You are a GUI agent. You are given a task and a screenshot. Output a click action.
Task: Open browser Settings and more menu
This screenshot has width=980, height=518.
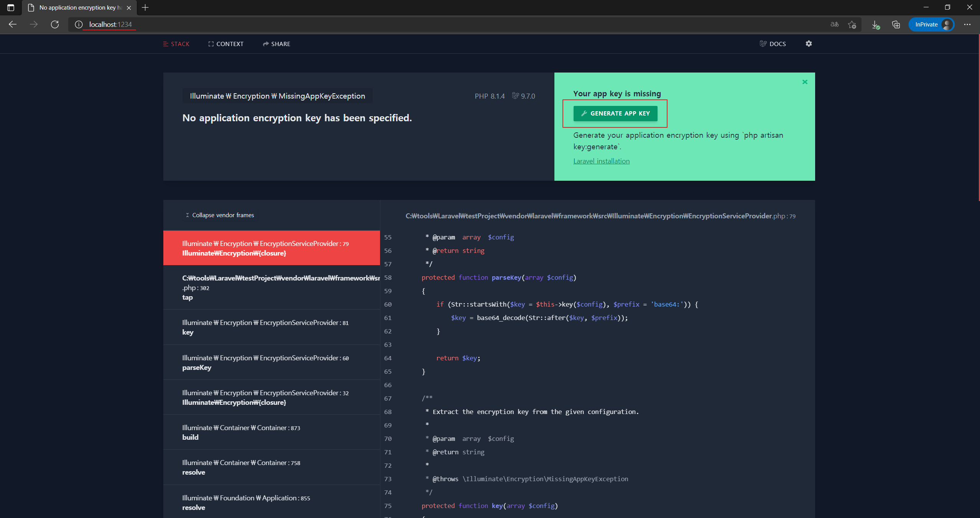(x=967, y=25)
